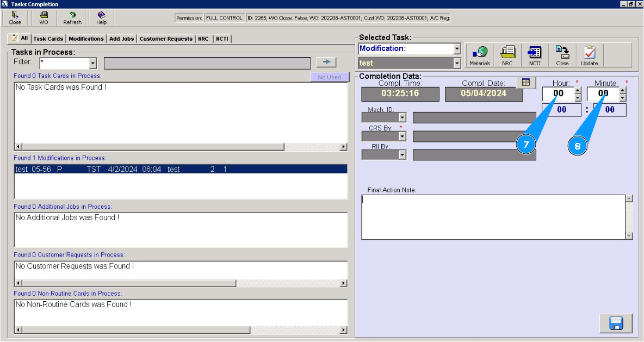644x342 pixels.
Task: Click the Customer Requests horizontal scrollbar thumb
Action: (x=129, y=283)
